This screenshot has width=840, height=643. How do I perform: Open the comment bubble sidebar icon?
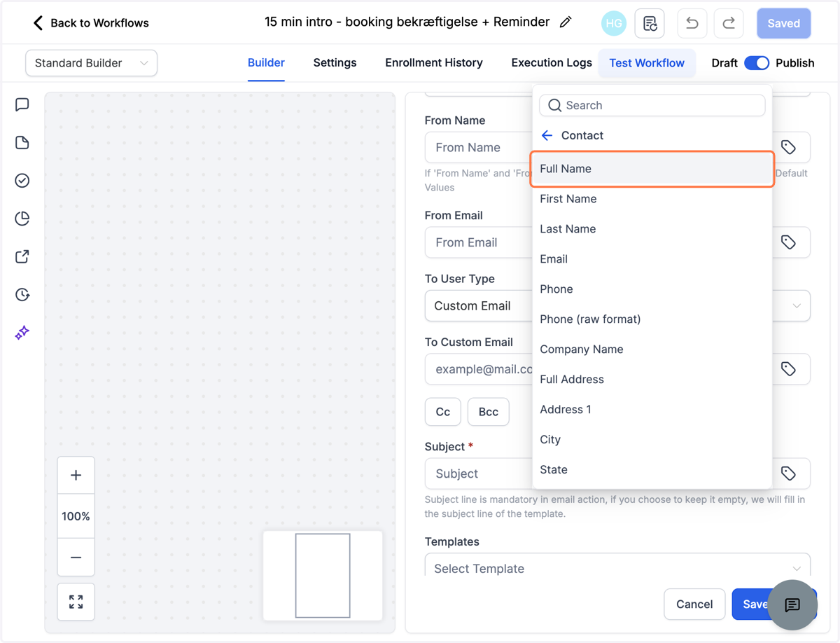[x=22, y=105]
